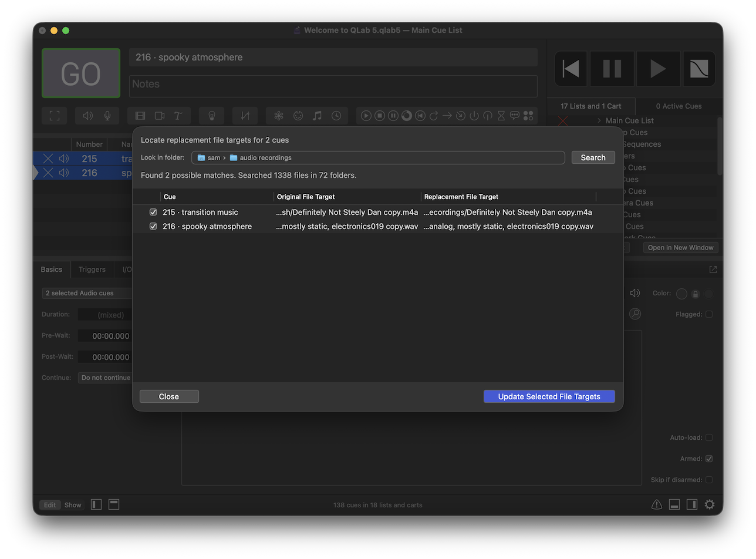Add a MIDI File cue via music note
The height and width of the screenshot is (559, 756).
(317, 116)
